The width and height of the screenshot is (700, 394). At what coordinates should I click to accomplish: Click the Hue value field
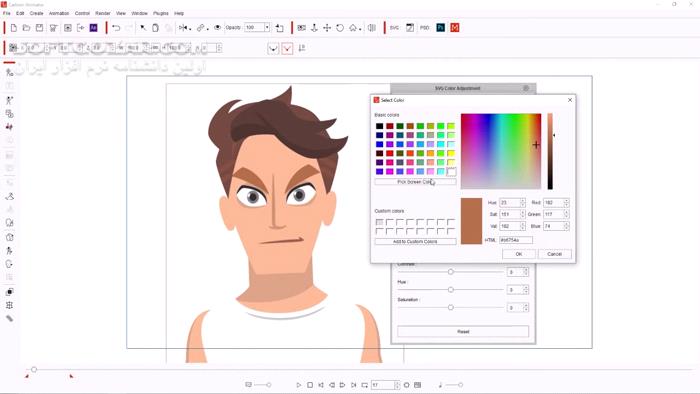(x=510, y=203)
